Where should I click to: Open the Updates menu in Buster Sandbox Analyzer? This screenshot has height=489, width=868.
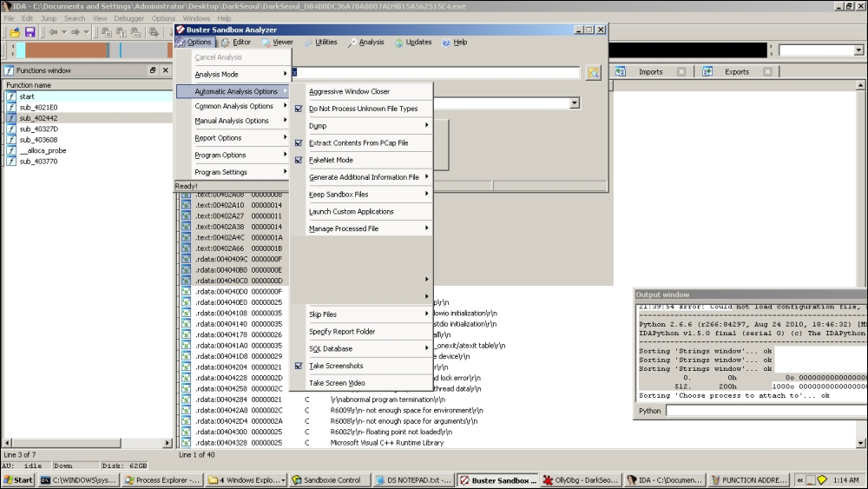click(413, 42)
